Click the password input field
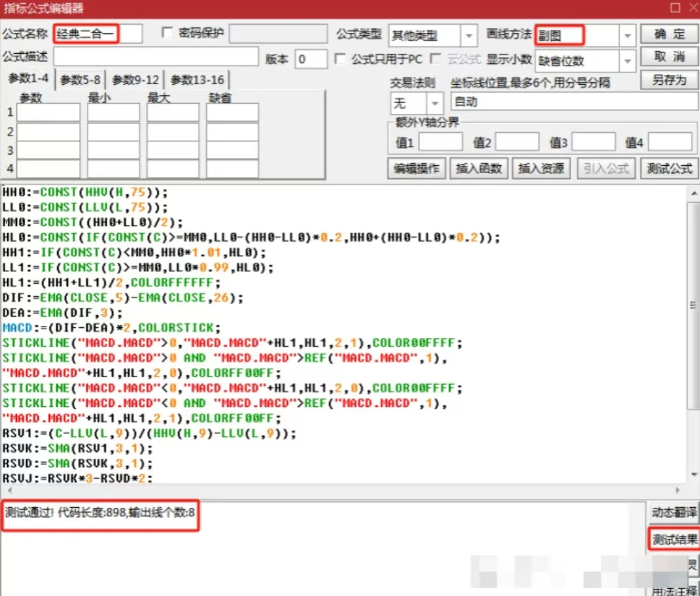 click(x=278, y=34)
